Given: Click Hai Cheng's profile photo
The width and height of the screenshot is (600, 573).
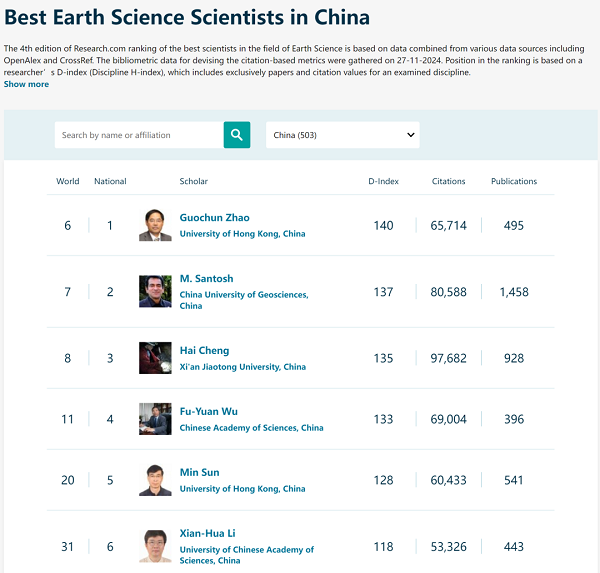Looking at the screenshot, I should pos(155,358).
